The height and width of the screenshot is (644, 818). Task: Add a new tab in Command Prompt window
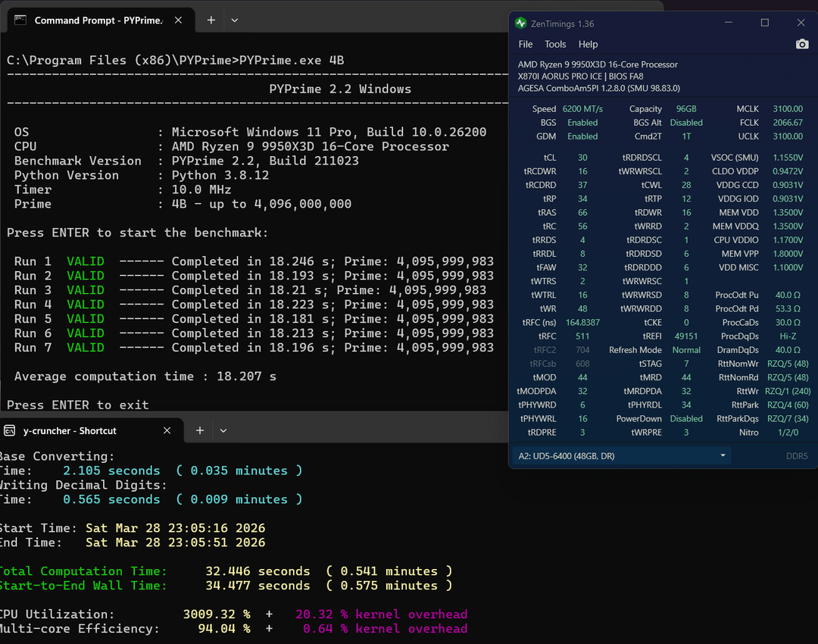211,20
